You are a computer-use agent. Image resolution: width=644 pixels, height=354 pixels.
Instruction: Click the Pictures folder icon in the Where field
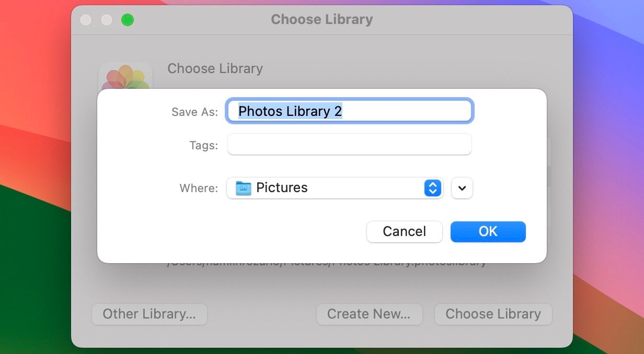coord(244,188)
